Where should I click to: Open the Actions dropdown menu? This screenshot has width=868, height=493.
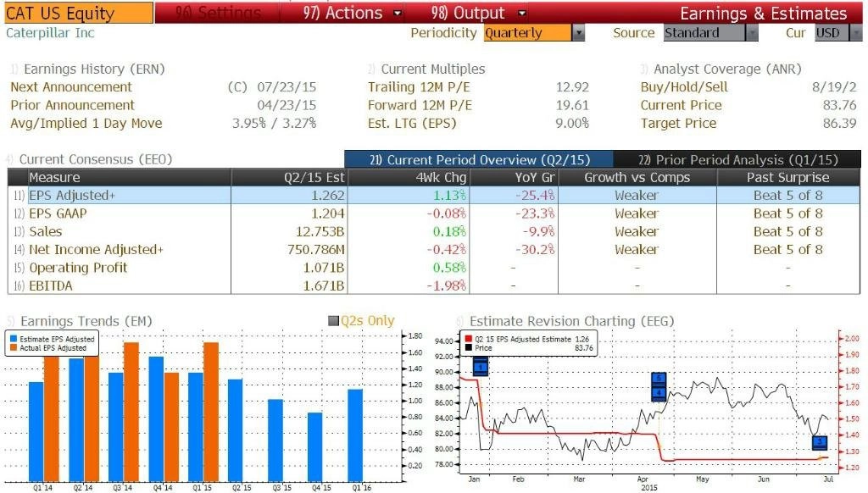coord(352,13)
